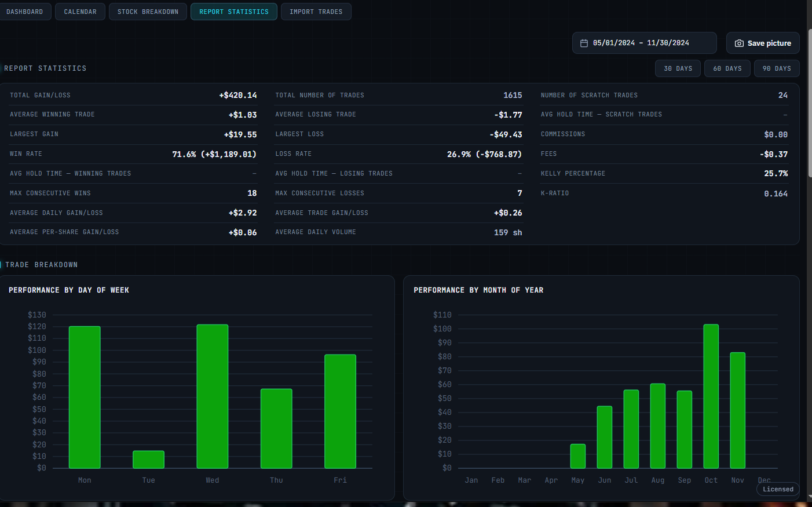
Task: Click the Largest Loss value -$49.43
Action: 506,134
